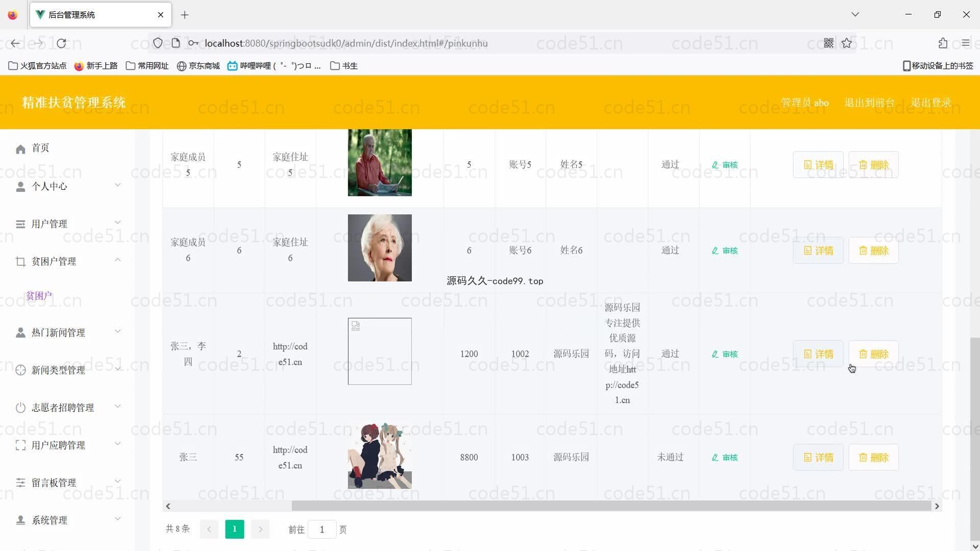Image resolution: width=980 pixels, height=551 pixels.
Task: Expand the 系统管理 menu chevron
Action: click(x=117, y=519)
